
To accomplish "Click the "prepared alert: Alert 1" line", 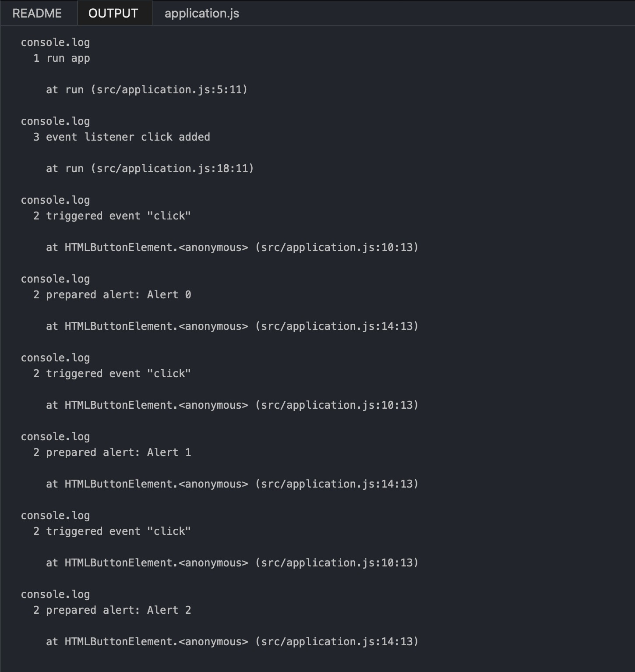I will 112,453.
